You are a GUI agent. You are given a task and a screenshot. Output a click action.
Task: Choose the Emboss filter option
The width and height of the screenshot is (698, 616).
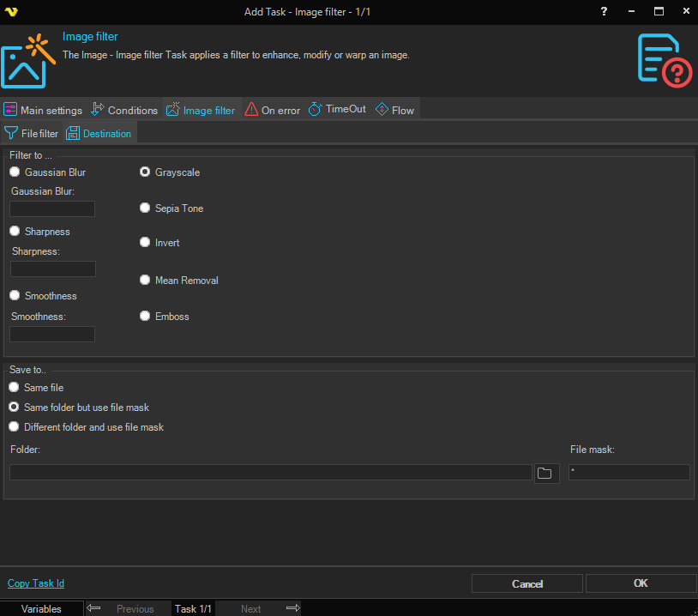tap(145, 317)
